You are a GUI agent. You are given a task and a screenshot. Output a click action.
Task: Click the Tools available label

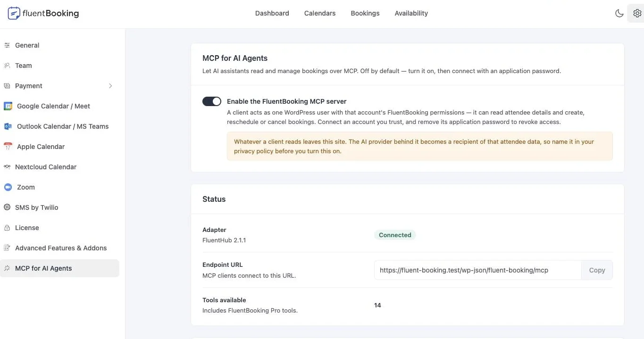(224, 300)
